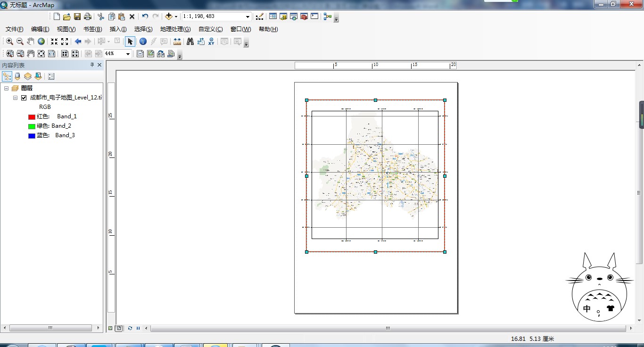Print the map layout
Screen dimensions: 644x347
(x=88, y=17)
